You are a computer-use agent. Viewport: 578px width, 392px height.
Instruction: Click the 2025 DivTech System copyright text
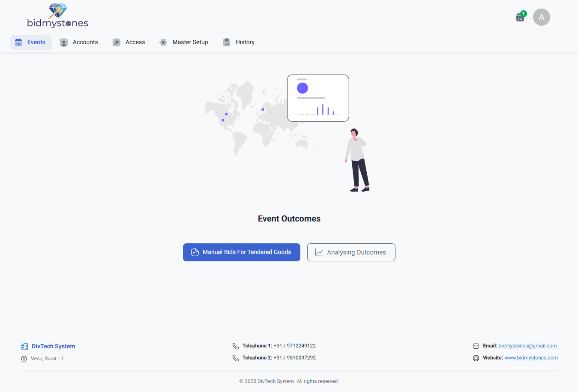[x=289, y=381]
